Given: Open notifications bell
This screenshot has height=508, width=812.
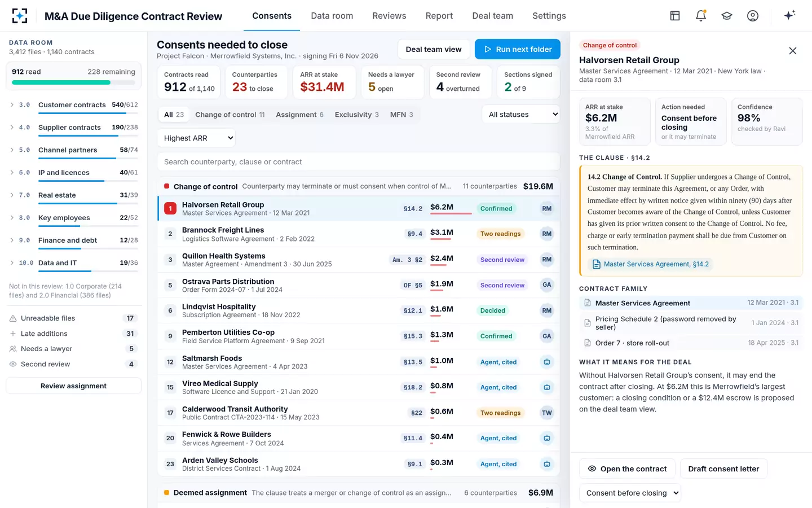Looking at the screenshot, I should [701, 16].
